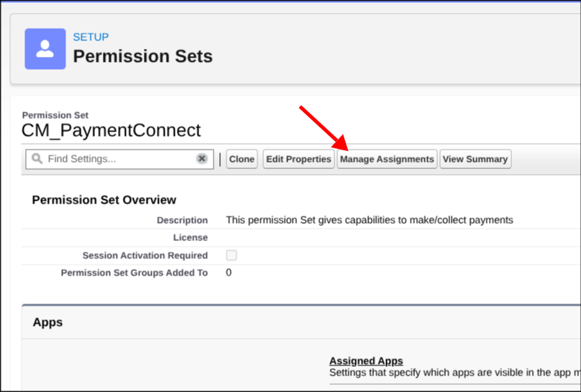Open Manage Assignments
Viewport: 581px width, 392px height.
[x=387, y=160]
